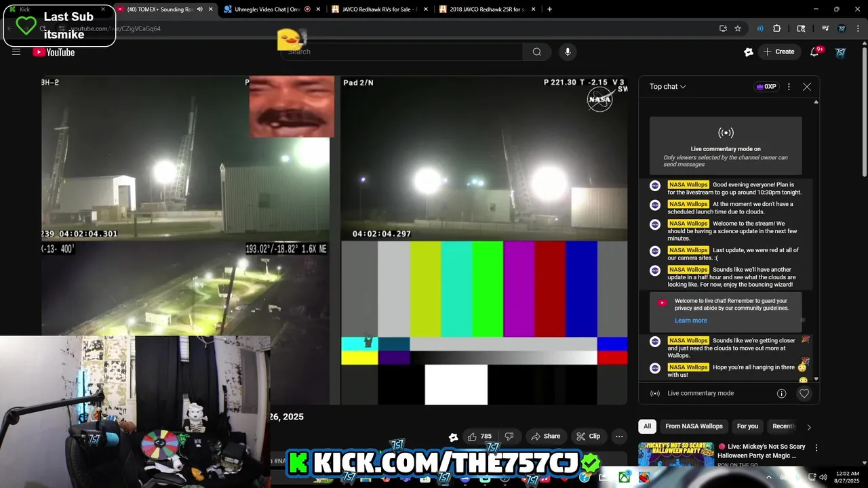The height and width of the screenshot is (488, 868).
Task: Open browser media controls icon
Action: 825,28
